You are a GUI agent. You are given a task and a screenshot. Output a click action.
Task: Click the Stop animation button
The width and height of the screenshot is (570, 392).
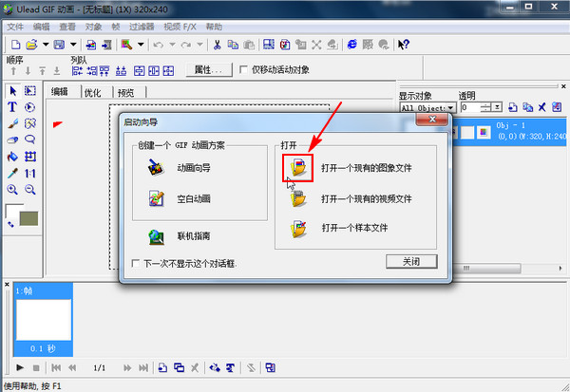click(36, 367)
